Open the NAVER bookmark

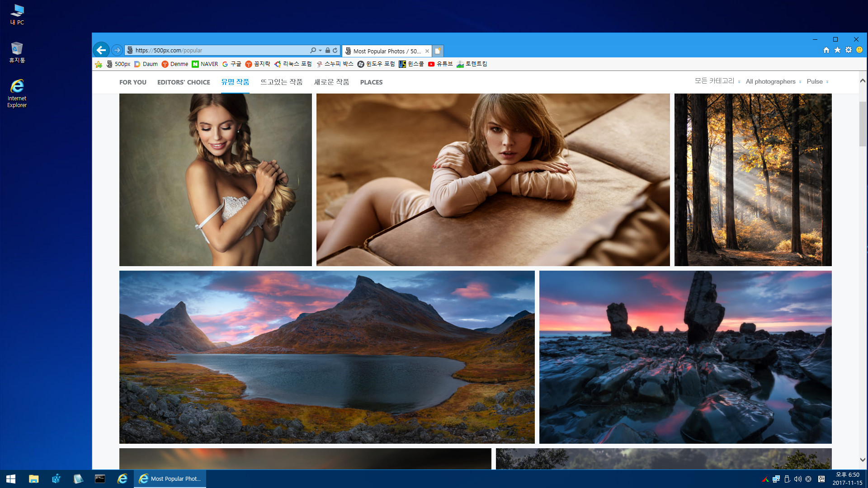205,64
